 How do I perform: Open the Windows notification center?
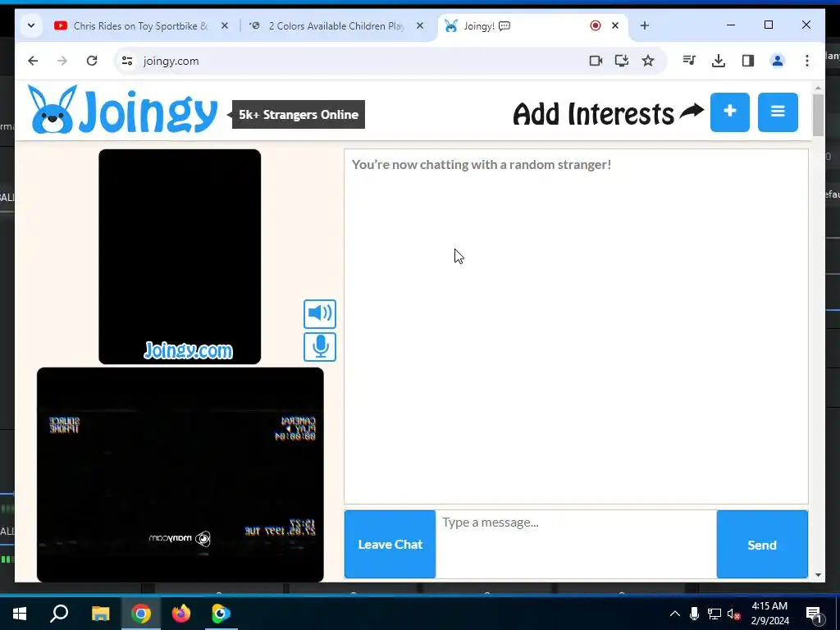point(813,614)
